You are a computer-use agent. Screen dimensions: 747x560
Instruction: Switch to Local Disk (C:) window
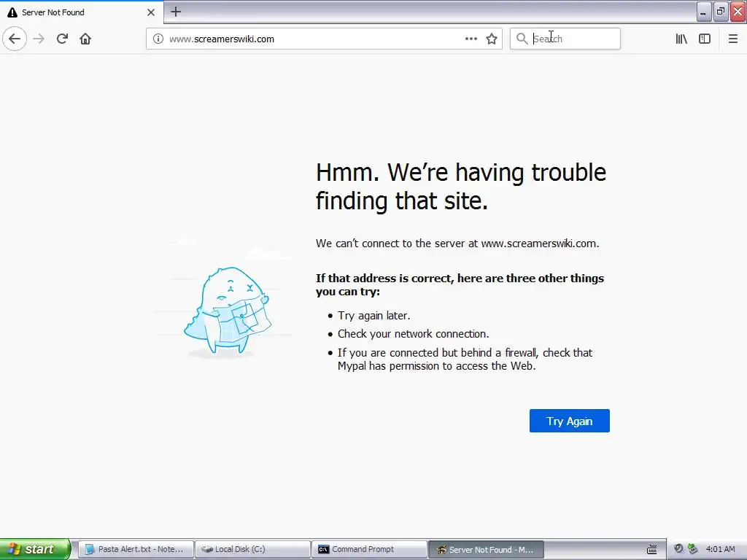point(253,549)
